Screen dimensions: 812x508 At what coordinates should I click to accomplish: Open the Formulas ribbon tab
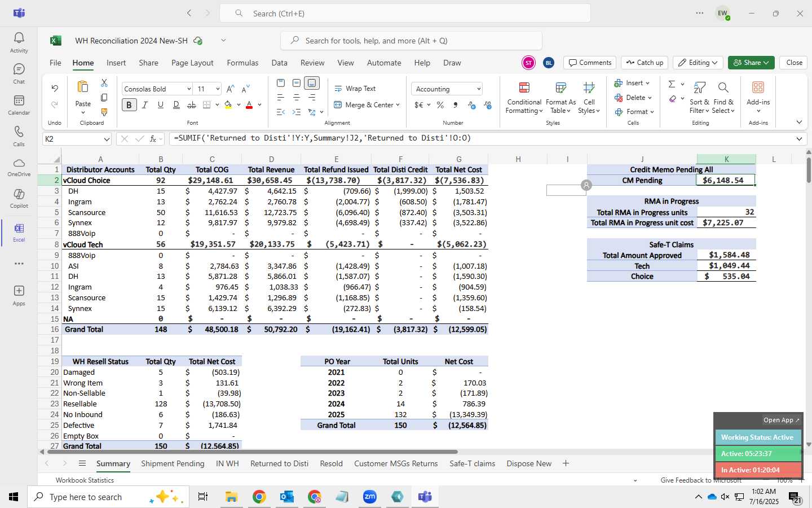coord(242,63)
